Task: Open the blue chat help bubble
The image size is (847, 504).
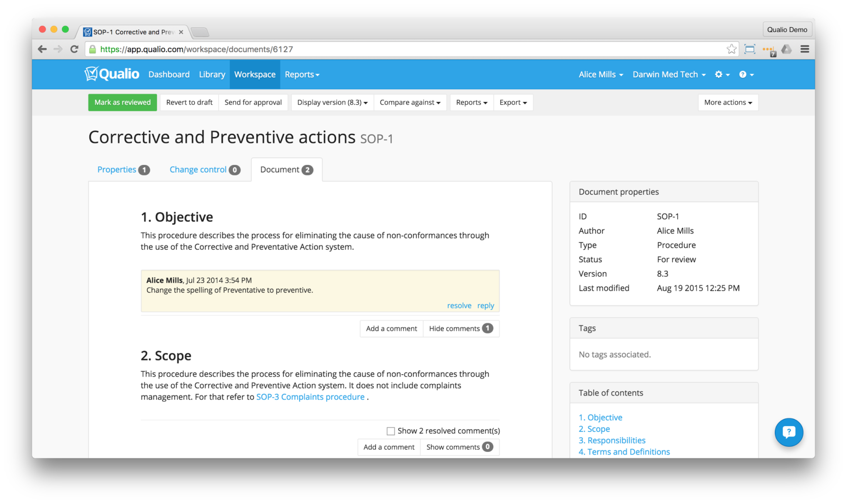Action: pyautogui.click(x=789, y=432)
